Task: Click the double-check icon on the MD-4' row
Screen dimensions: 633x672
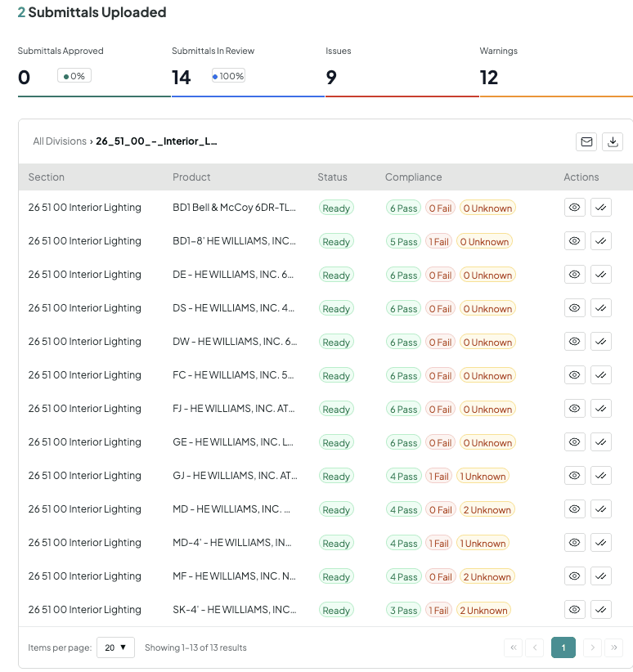Action: [601, 543]
